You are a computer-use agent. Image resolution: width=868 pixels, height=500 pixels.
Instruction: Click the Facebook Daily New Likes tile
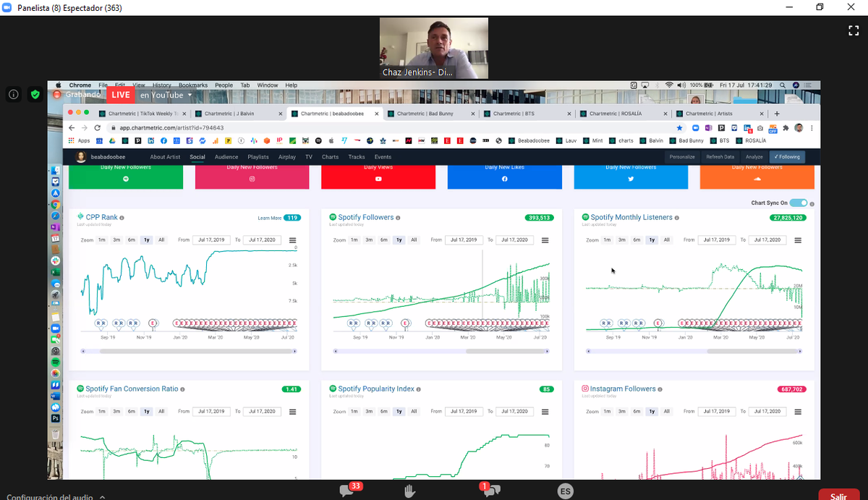click(504, 177)
